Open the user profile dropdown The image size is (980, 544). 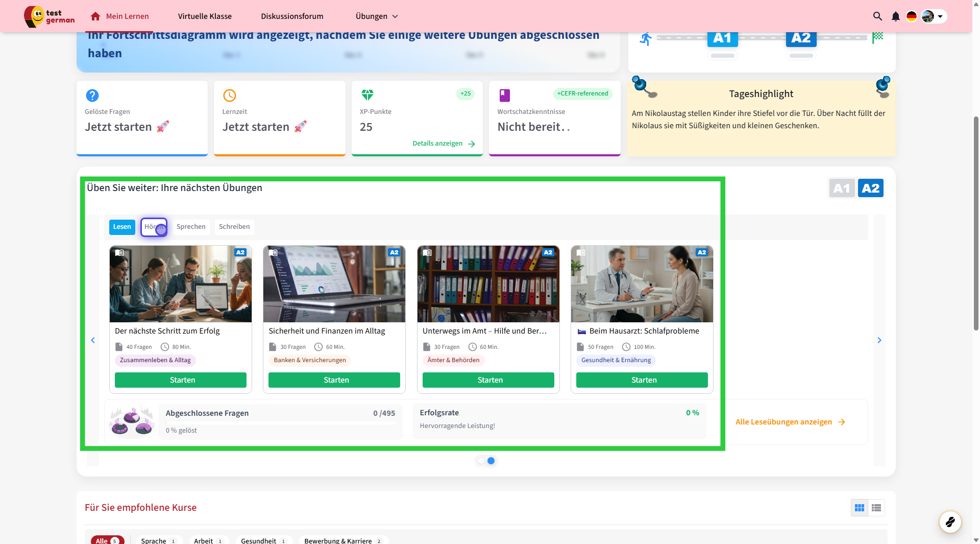(x=934, y=16)
